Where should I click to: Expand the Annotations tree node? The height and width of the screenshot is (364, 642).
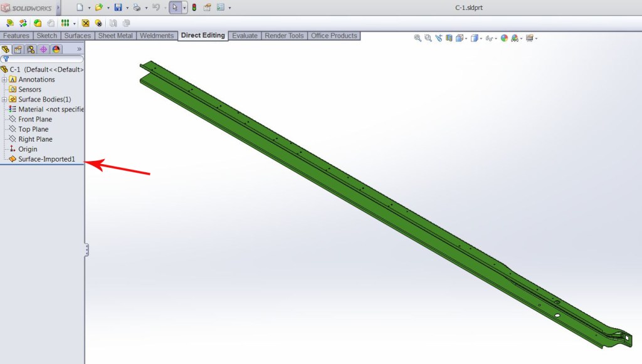click(5, 80)
